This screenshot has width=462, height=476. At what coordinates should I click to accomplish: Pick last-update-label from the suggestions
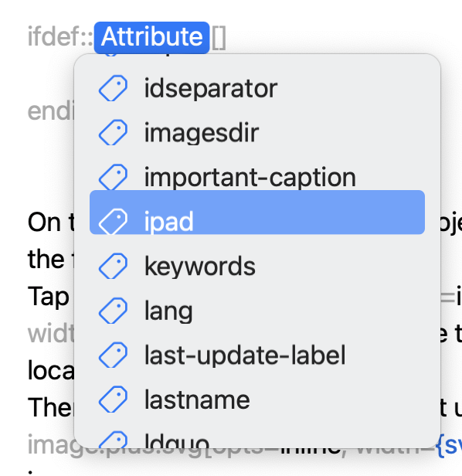coord(257,355)
